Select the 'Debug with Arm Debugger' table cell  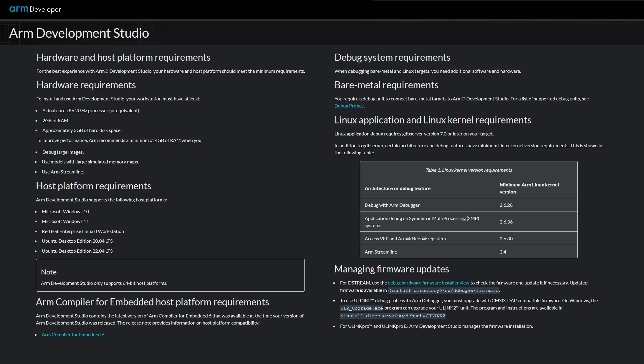click(392, 205)
